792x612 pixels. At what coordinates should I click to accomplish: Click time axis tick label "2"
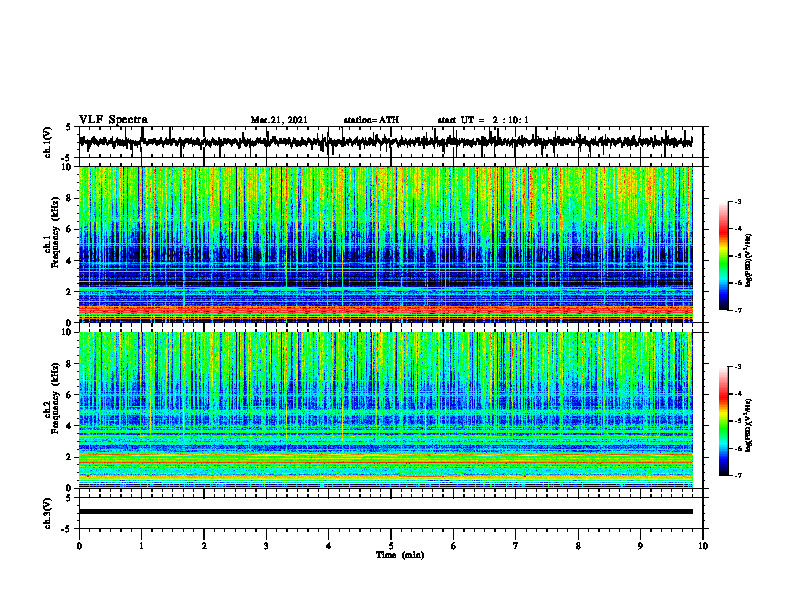(204, 546)
